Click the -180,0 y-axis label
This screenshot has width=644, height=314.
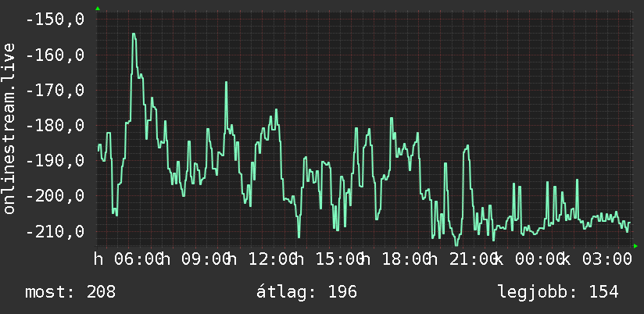(x=55, y=125)
